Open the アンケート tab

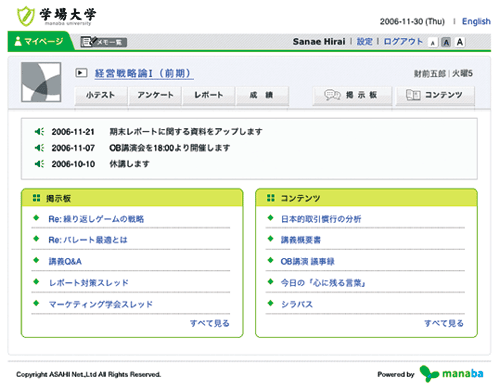click(155, 95)
